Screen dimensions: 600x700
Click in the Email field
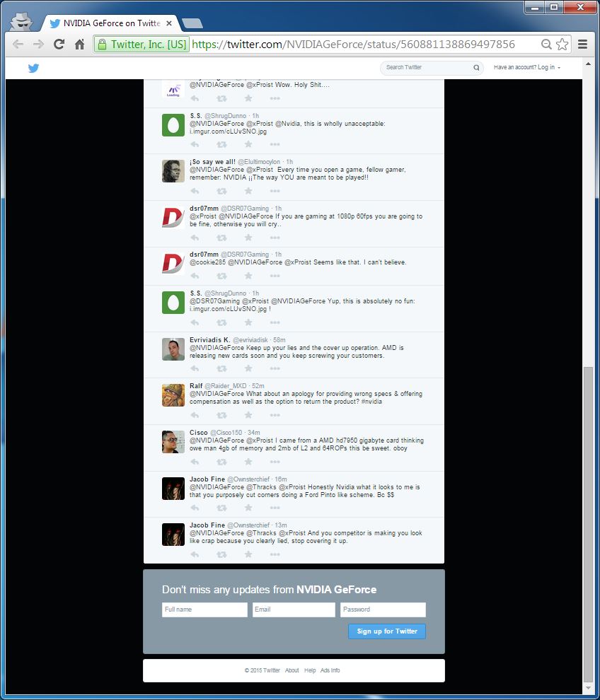coord(294,609)
